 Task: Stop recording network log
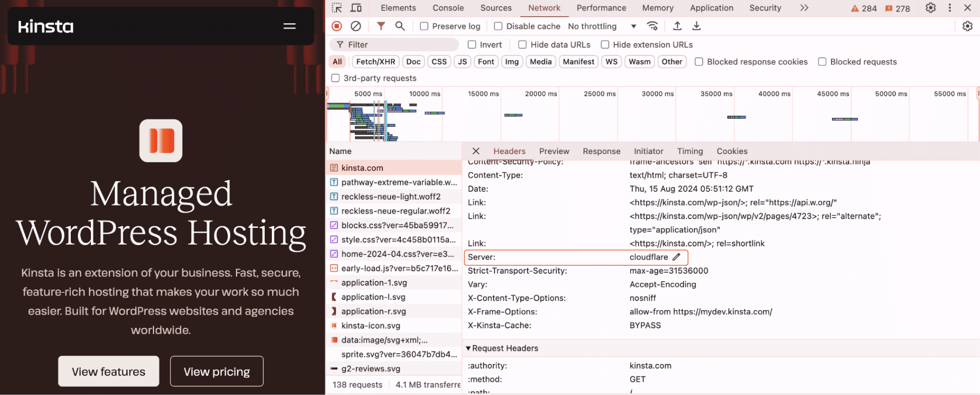click(x=337, y=26)
